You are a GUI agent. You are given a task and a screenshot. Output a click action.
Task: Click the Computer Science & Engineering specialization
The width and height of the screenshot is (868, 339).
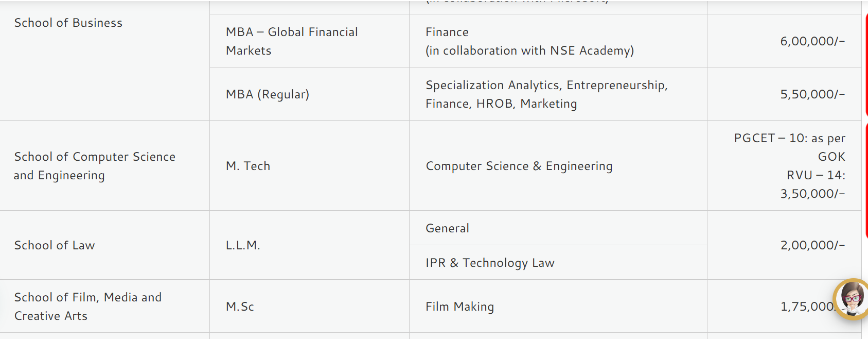[519, 166]
